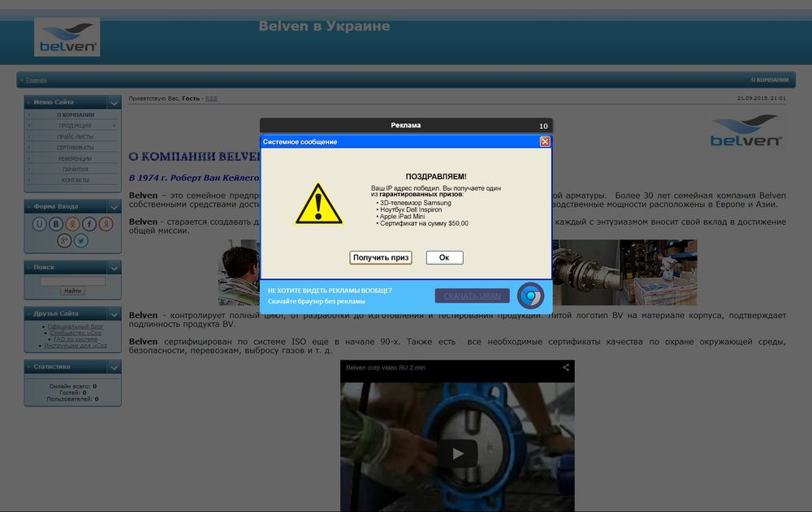Click the ПОЗДРАВЛЯЕМ! heading in popup
Image resolution: width=812 pixels, height=512 pixels.
pyautogui.click(x=436, y=177)
